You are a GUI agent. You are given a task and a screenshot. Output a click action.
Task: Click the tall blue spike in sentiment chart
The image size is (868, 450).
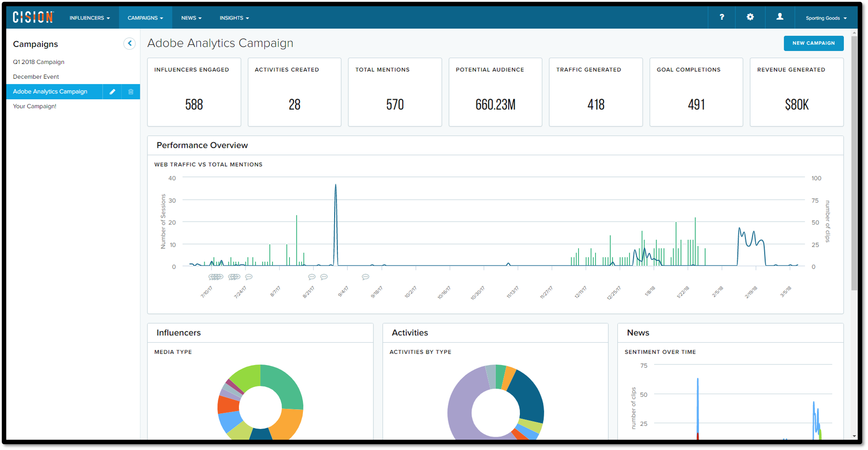click(698, 407)
